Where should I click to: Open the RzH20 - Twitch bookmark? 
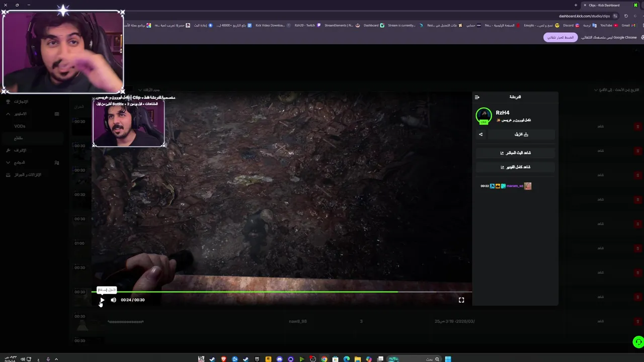307,26
